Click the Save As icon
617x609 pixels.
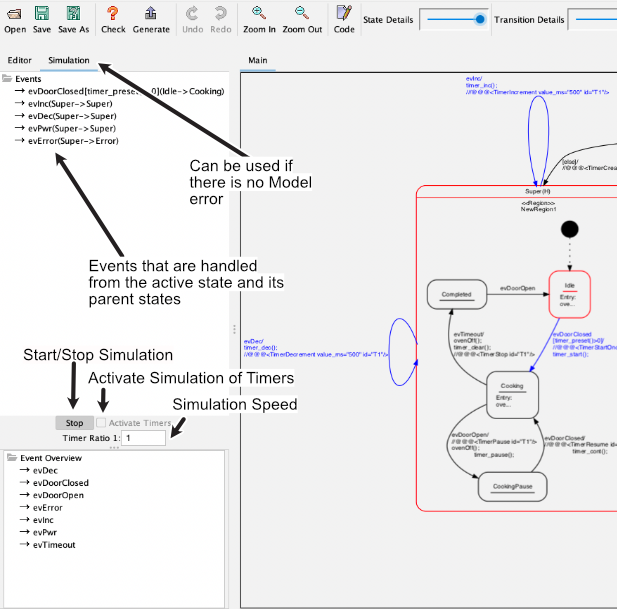pyautogui.click(x=73, y=14)
